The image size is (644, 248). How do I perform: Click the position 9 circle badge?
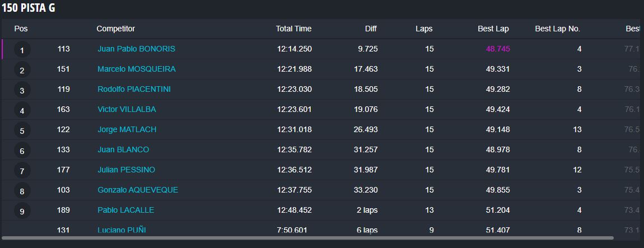(x=22, y=212)
